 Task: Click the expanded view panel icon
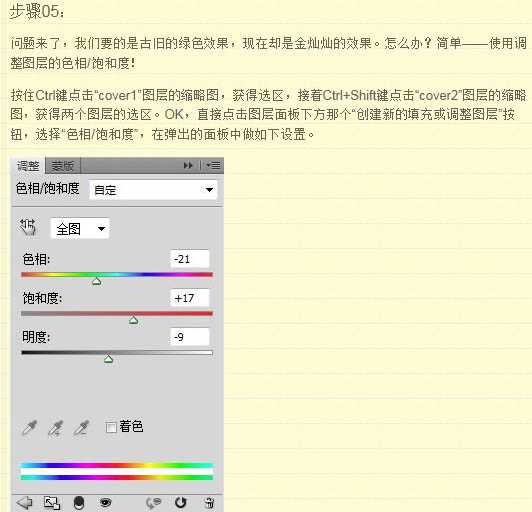click(x=52, y=503)
